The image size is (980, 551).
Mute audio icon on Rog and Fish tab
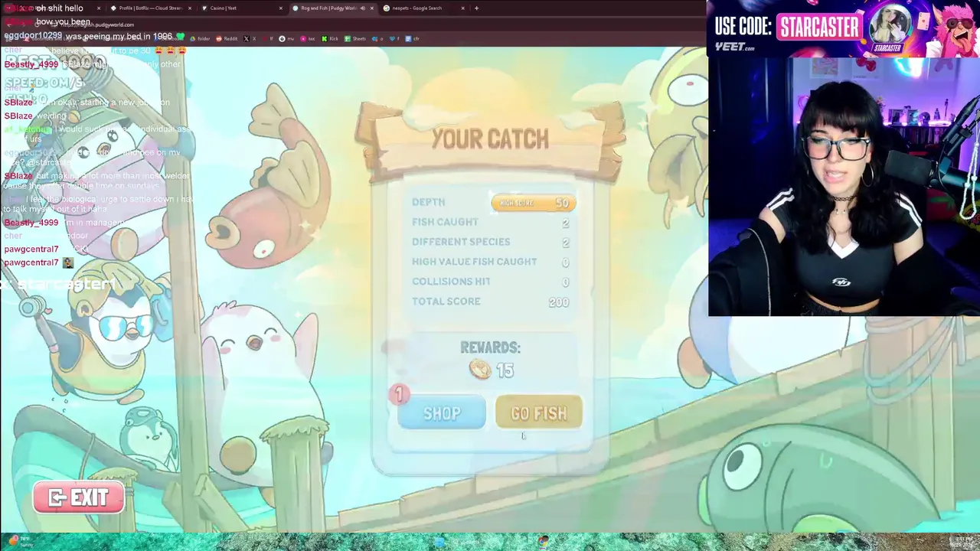tap(362, 8)
